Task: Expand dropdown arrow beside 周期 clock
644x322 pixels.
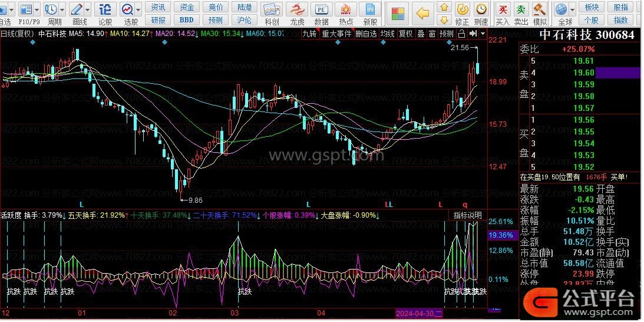Action: point(62,9)
